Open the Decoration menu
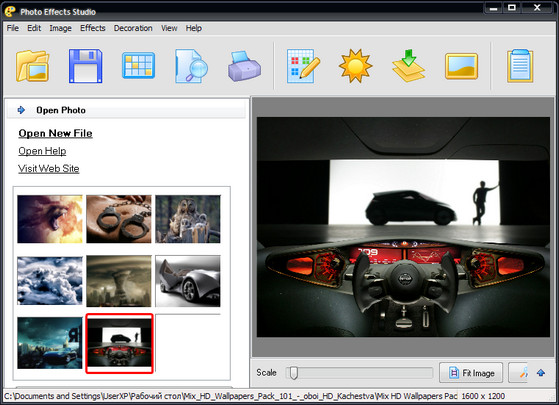 pos(133,28)
